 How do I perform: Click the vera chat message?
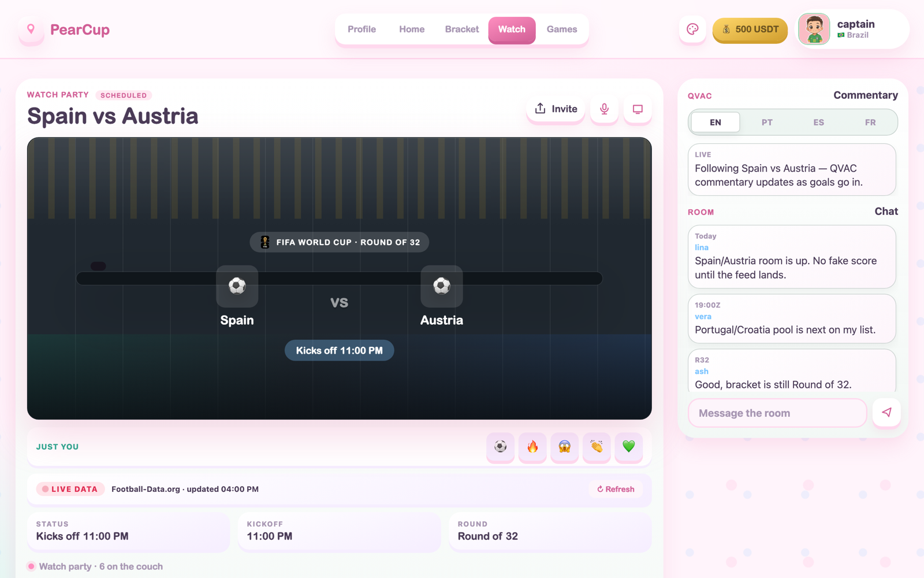click(x=792, y=318)
